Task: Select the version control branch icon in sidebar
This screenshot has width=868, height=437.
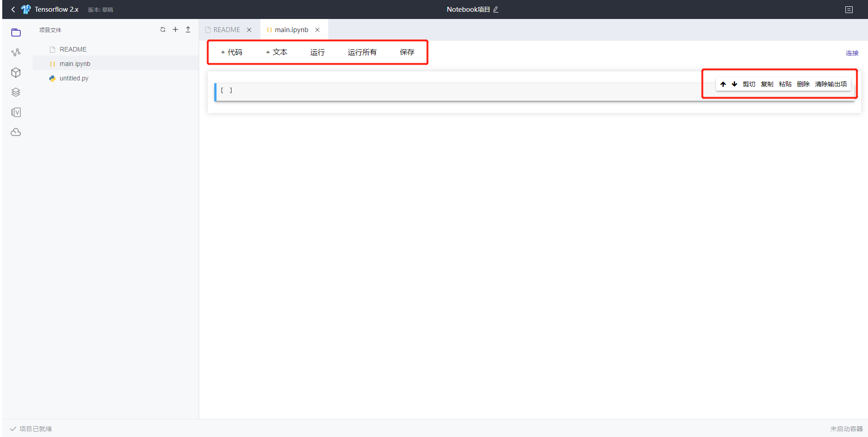Action: [16, 52]
